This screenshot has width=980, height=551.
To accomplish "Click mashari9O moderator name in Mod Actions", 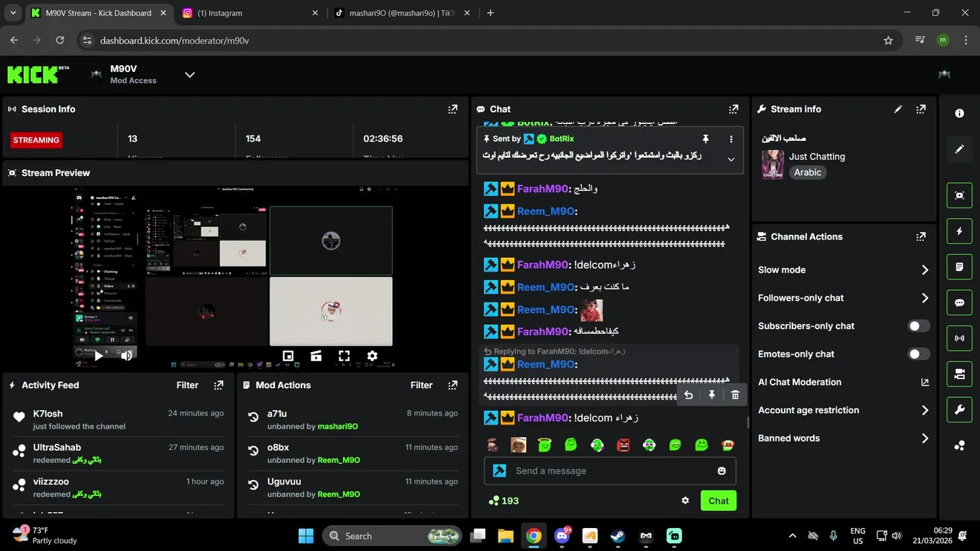I will click(338, 426).
